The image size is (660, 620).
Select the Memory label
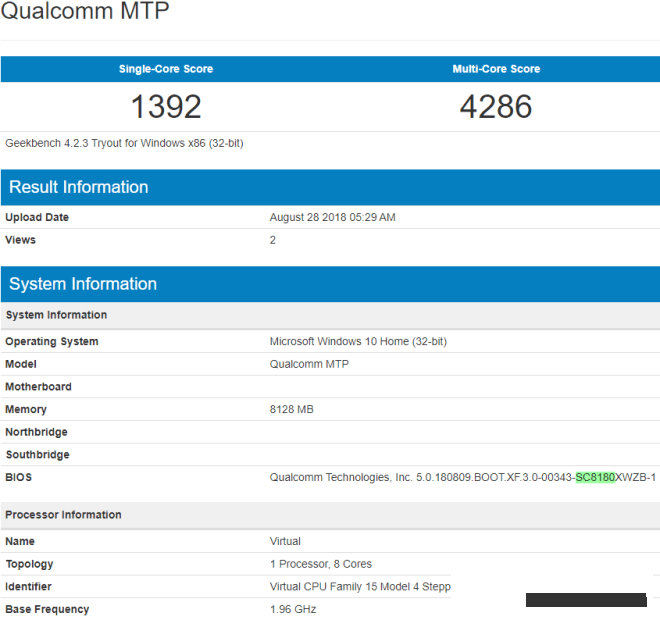26,410
